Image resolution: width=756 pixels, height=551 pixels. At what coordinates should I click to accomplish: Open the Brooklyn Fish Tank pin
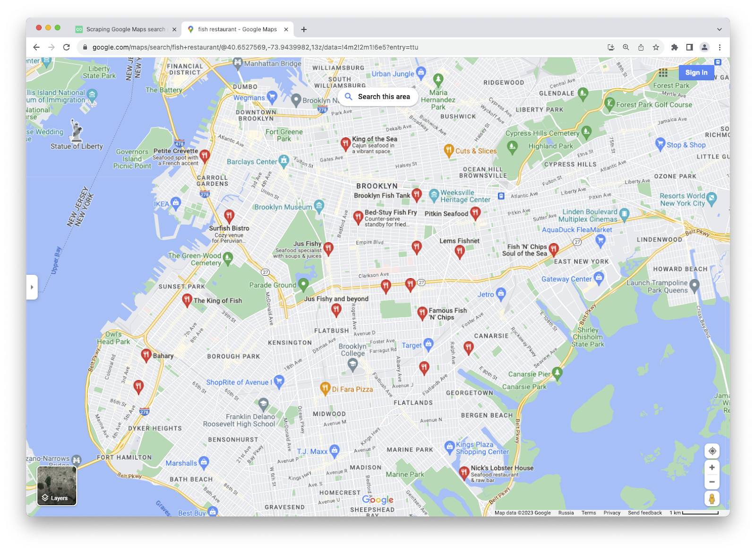point(416,195)
